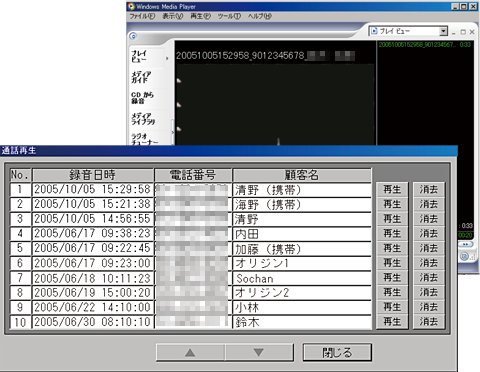Click the round back button icon below menu bar
Viewport: 480px width, 372px height.
[x=133, y=36]
